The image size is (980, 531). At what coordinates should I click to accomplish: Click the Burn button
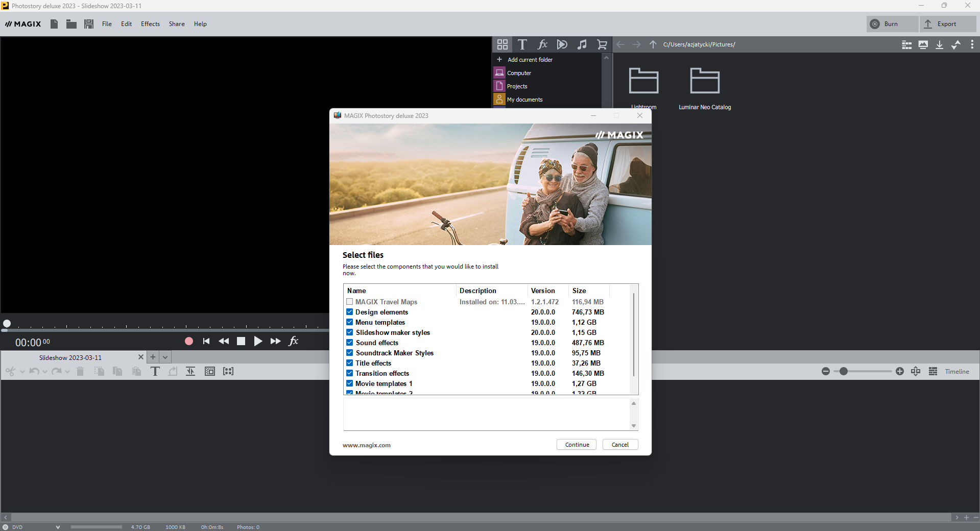892,24
